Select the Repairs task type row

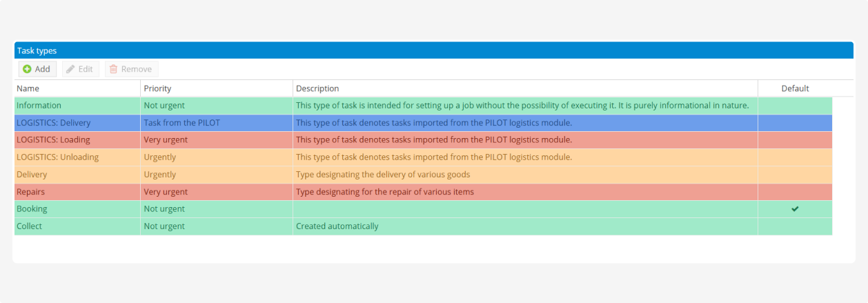pyautogui.click(x=32, y=192)
